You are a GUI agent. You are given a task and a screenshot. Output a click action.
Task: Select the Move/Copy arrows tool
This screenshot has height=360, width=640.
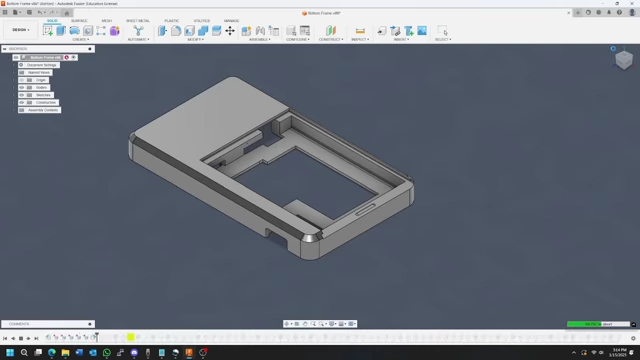click(x=230, y=31)
